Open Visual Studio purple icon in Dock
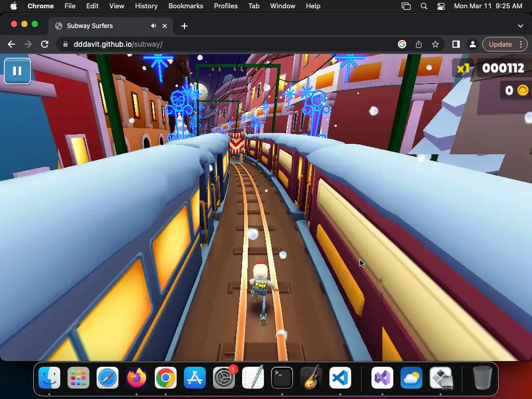Viewport: 532px width, 399px height. [x=382, y=378]
